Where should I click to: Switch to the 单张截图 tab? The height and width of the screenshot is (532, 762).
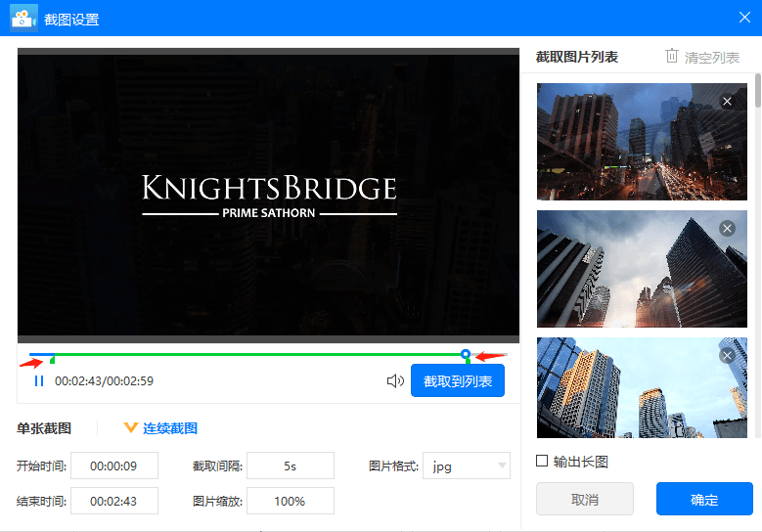pos(44,428)
